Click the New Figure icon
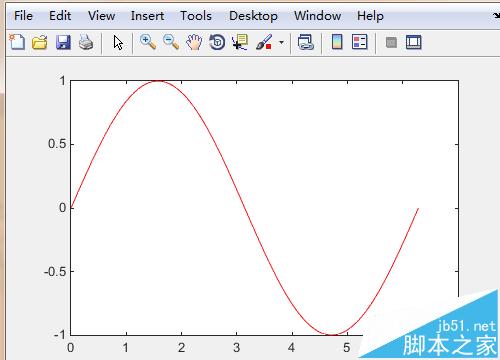The width and height of the screenshot is (500, 360). tap(17, 42)
